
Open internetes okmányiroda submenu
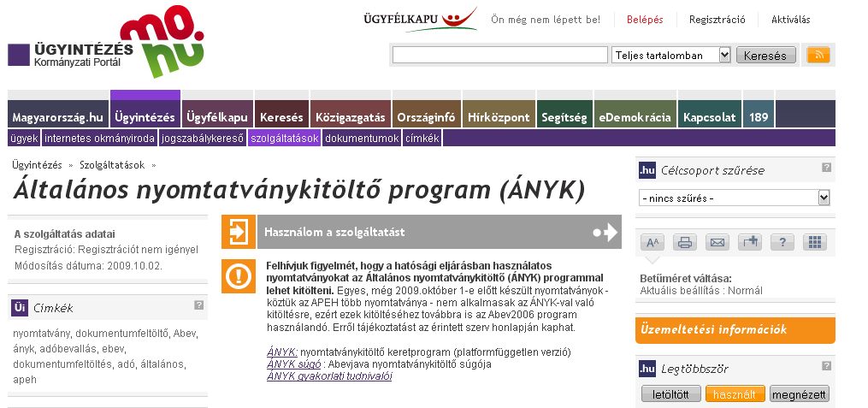pos(100,139)
